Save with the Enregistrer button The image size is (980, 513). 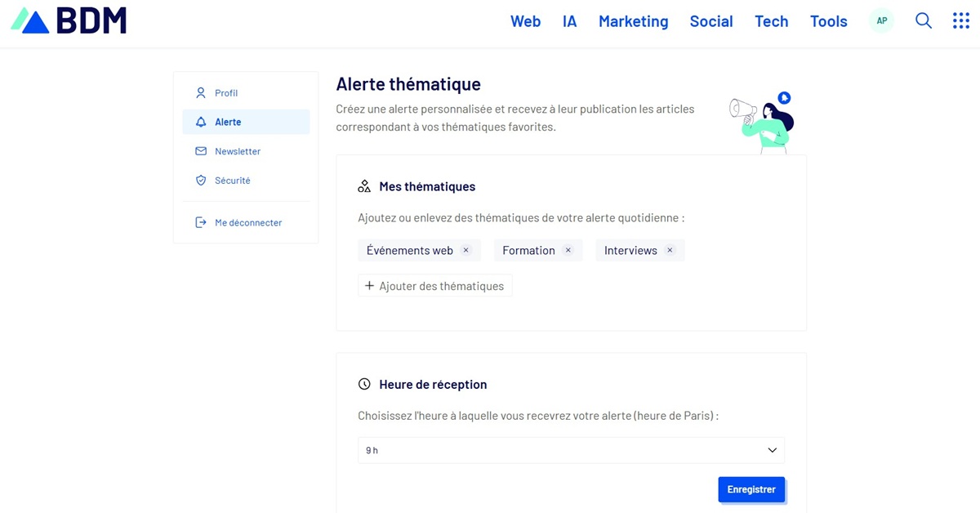click(x=751, y=489)
